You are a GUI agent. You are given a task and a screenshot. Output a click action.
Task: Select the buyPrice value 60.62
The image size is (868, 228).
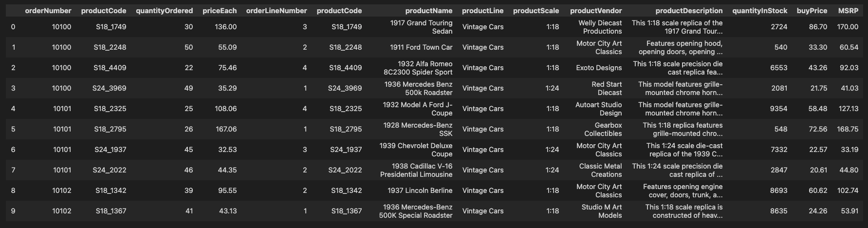point(818,190)
